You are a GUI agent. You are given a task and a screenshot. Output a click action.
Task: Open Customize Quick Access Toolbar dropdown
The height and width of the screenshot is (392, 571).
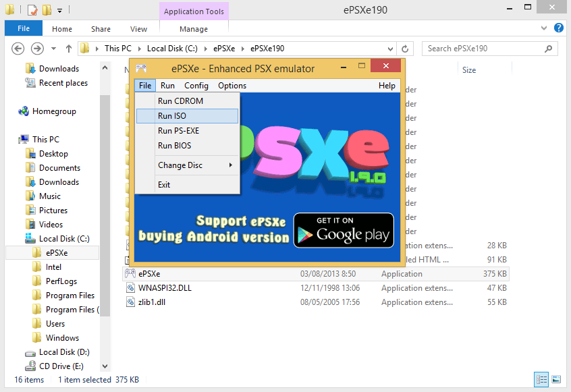(x=59, y=11)
